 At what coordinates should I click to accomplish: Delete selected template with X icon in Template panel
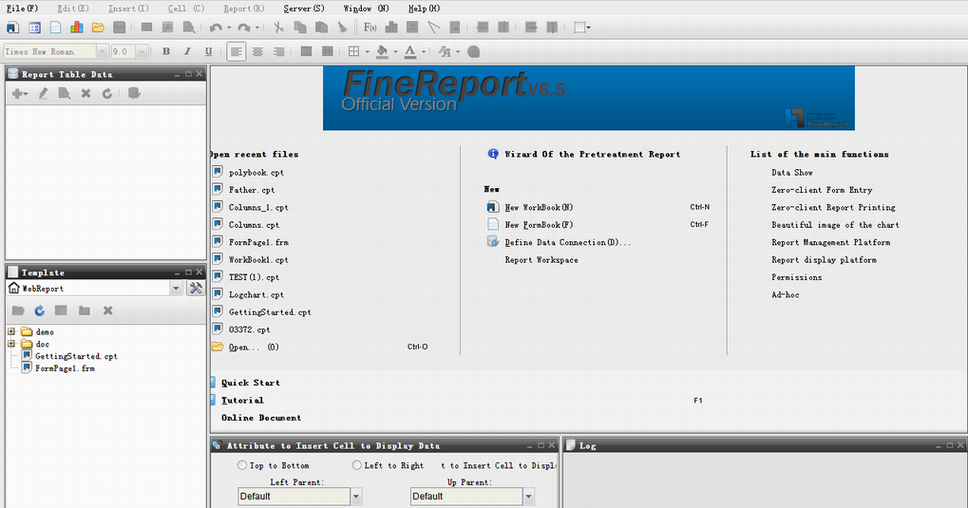point(107,310)
